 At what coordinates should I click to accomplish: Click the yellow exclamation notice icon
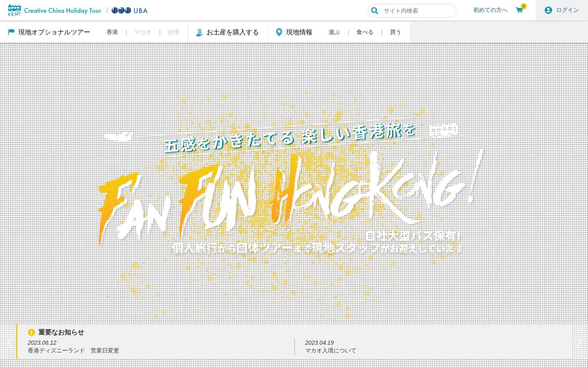point(31,332)
